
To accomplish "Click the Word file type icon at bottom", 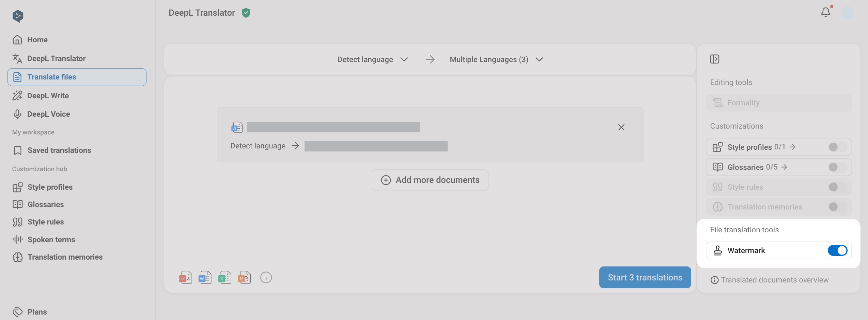I will (x=205, y=277).
